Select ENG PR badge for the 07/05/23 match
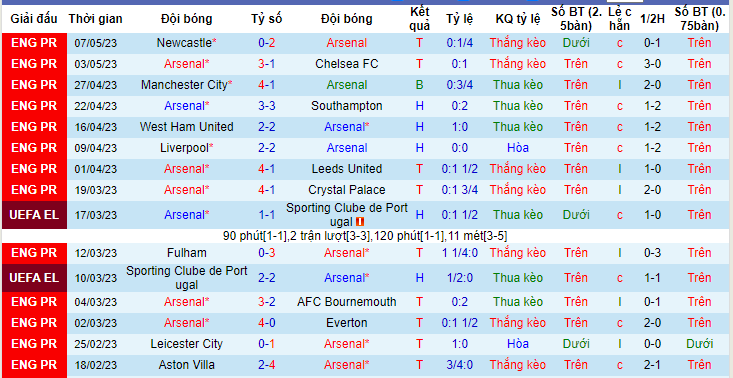This screenshot has width=733, height=378. [x=34, y=43]
